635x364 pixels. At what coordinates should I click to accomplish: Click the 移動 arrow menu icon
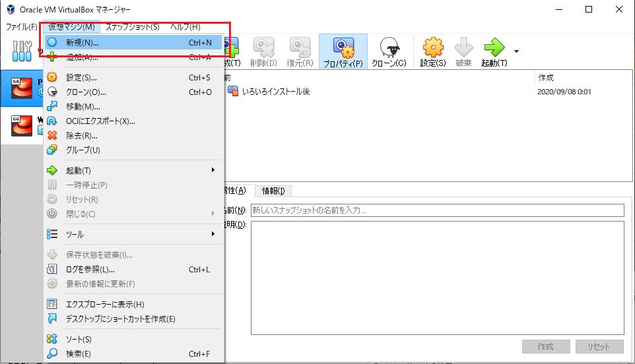(x=52, y=106)
